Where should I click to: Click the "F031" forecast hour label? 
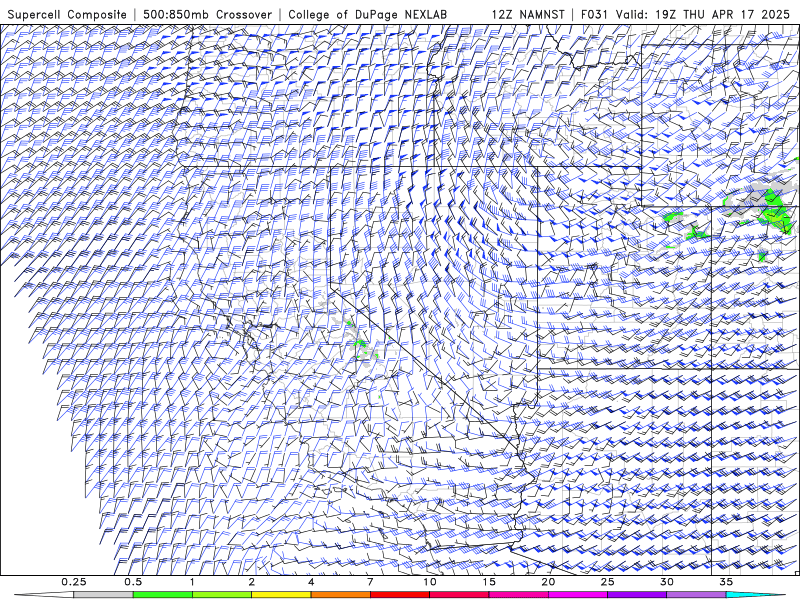click(x=594, y=14)
